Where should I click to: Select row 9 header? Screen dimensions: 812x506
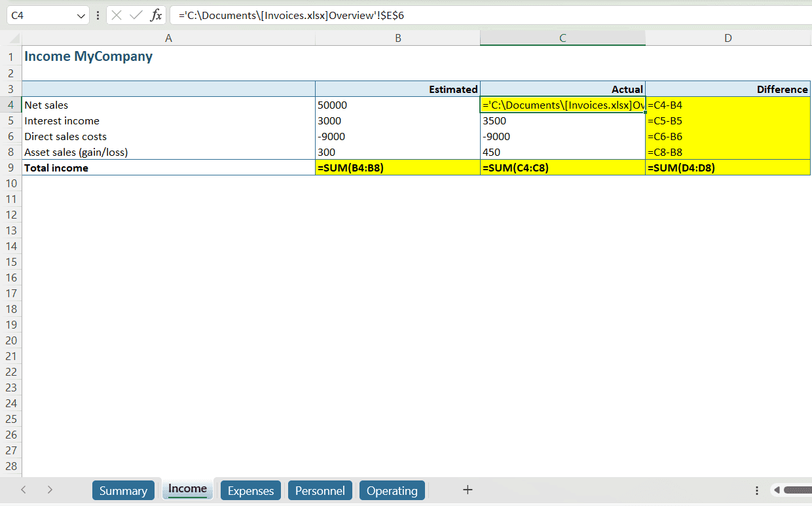(10, 168)
